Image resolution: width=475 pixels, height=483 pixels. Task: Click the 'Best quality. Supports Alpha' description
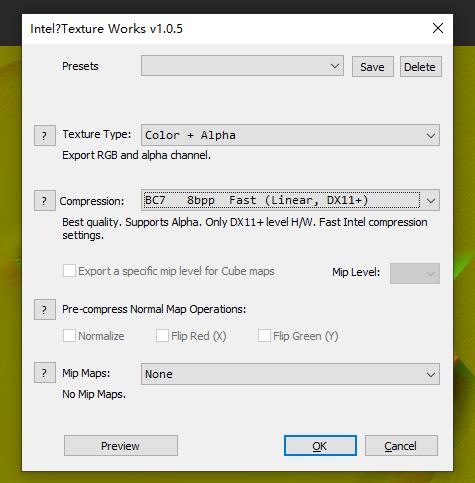tap(245, 229)
